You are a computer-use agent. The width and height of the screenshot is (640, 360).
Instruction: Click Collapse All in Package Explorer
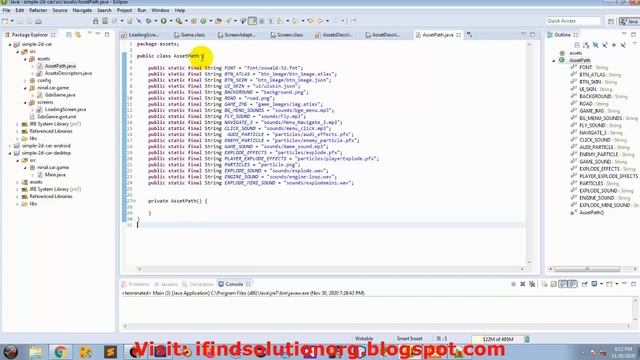[x=69, y=35]
